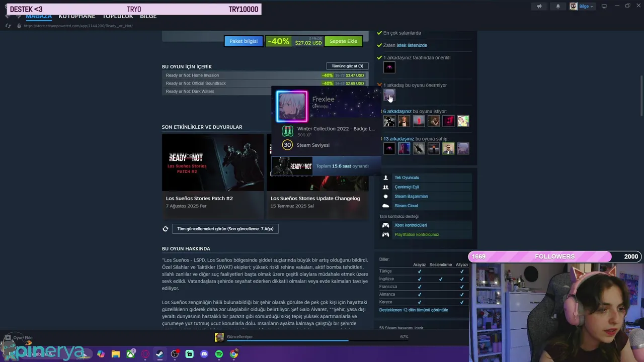Open avatar of friend not recommending the game
Screen dimensions: 644x362
pos(389,95)
